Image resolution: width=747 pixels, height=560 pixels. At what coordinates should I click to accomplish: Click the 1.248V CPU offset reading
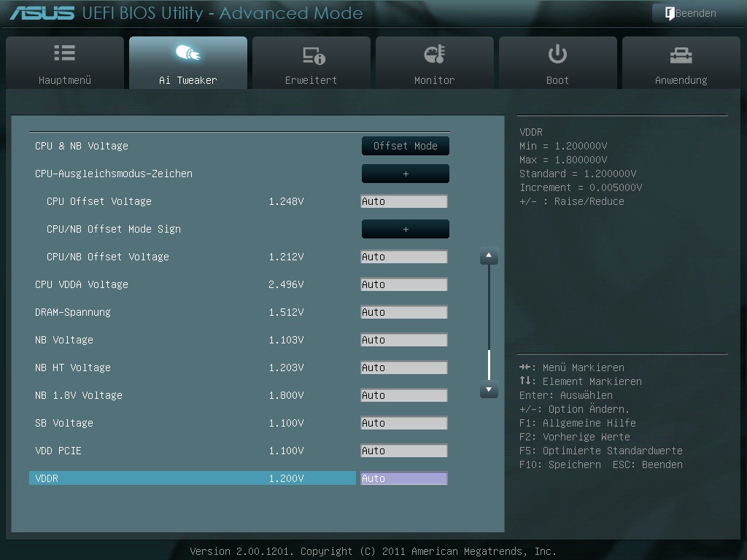tap(286, 201)
